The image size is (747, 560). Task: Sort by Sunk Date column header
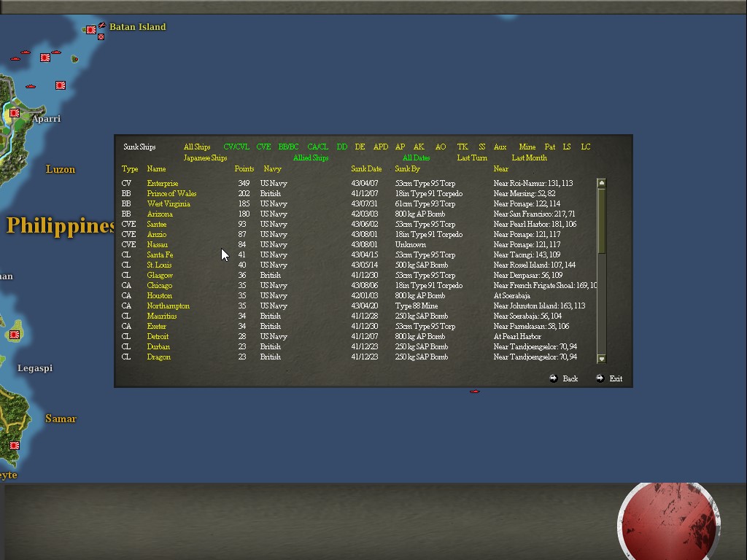[x=366, y=169]
